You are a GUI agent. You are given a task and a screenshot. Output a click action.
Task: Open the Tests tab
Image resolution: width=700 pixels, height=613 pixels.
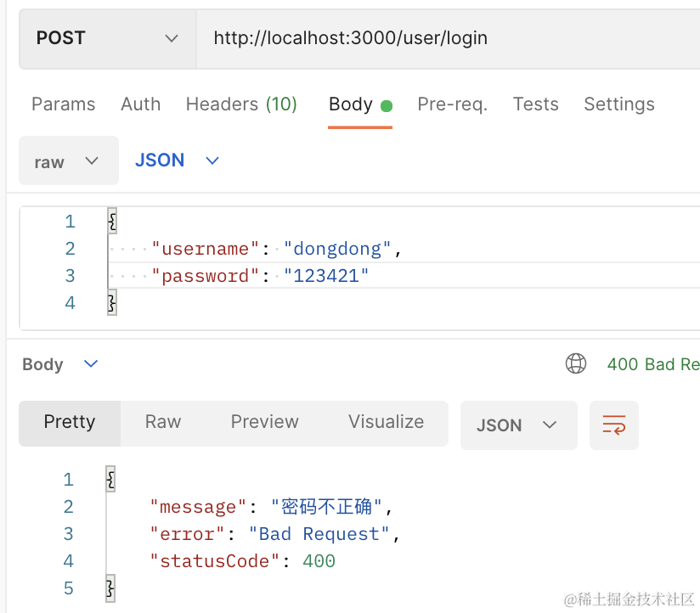tap(535, 104)
